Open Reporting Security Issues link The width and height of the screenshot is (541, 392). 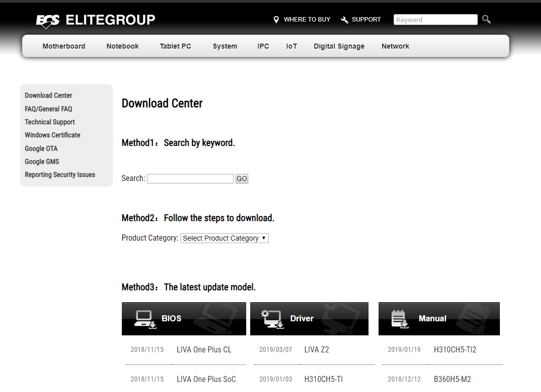click(60, 175)
